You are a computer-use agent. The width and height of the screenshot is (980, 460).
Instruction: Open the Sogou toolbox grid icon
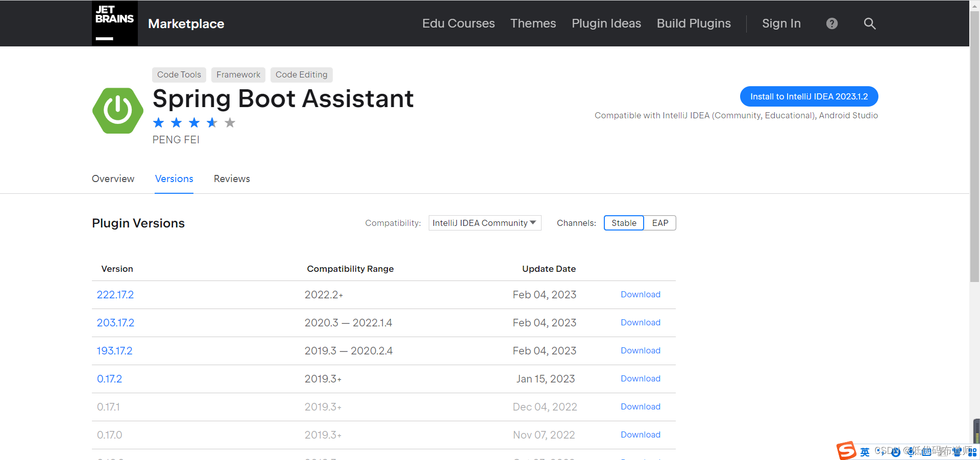tap(972, 452)
